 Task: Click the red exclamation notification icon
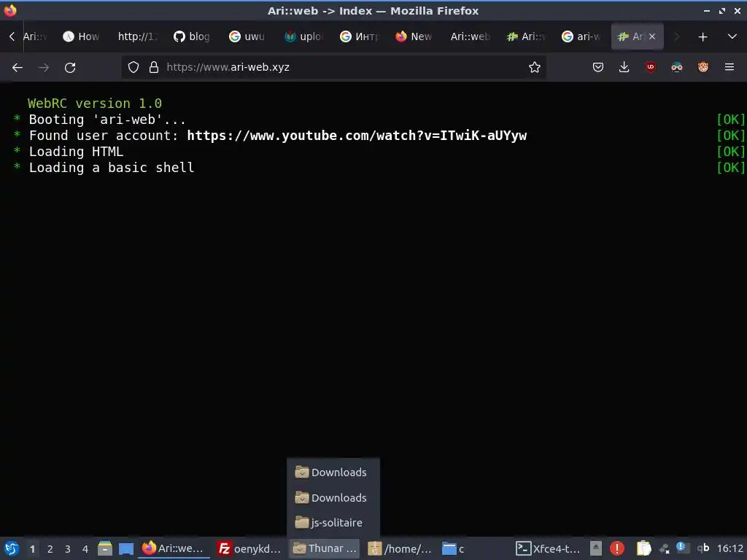617,548
